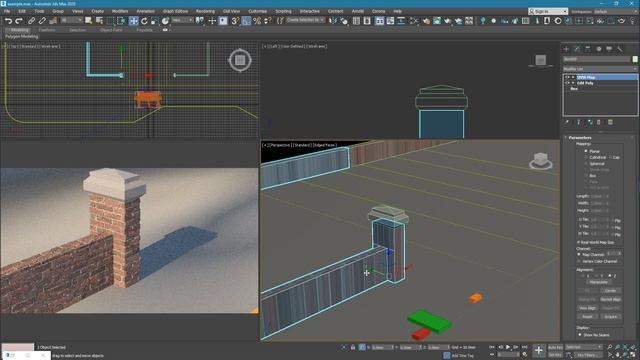Viewport: 640px width, 360px height.
Task: Click Configure Modifier Sets icon
Action: (x=610, y=122)
